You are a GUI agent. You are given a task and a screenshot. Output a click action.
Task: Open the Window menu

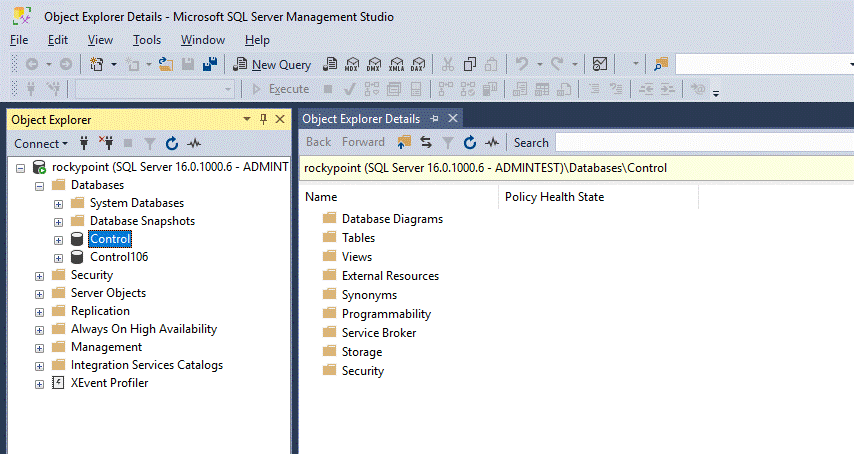[x=203, y=40]
